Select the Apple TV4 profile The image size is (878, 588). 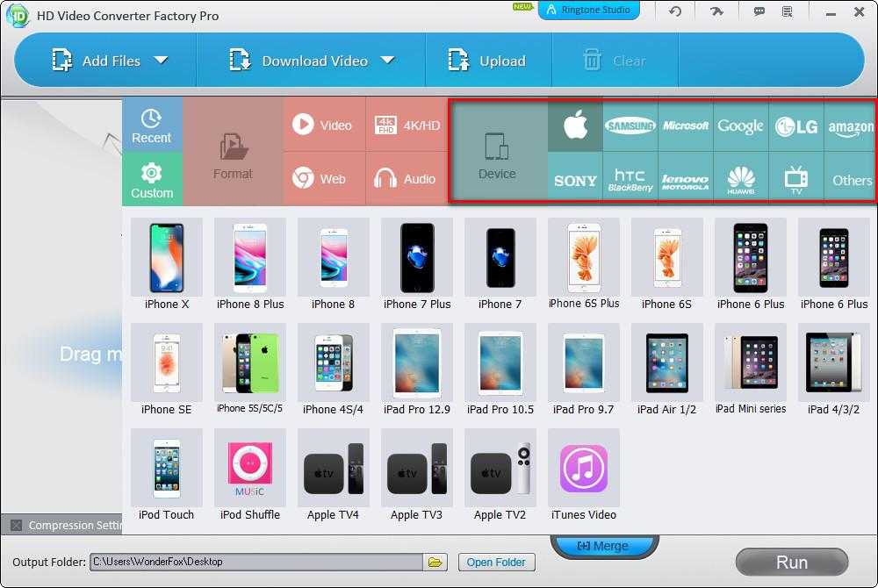tap(333, 475)
